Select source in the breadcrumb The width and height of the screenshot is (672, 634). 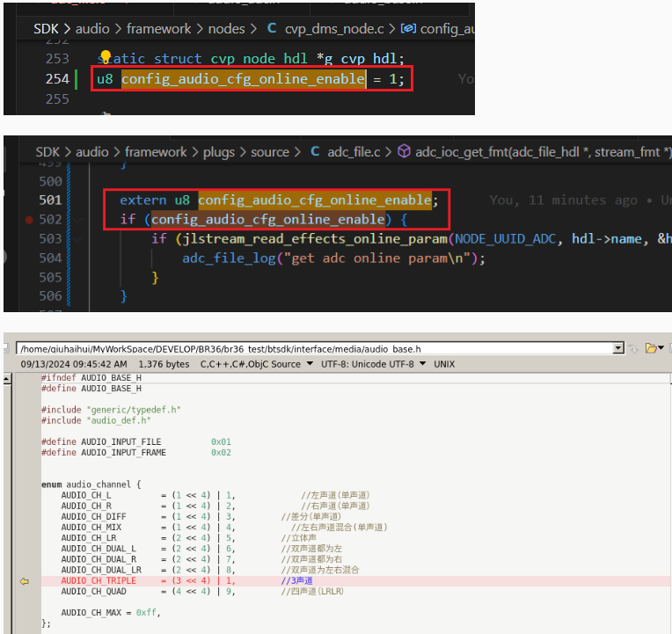pos(269,151)
